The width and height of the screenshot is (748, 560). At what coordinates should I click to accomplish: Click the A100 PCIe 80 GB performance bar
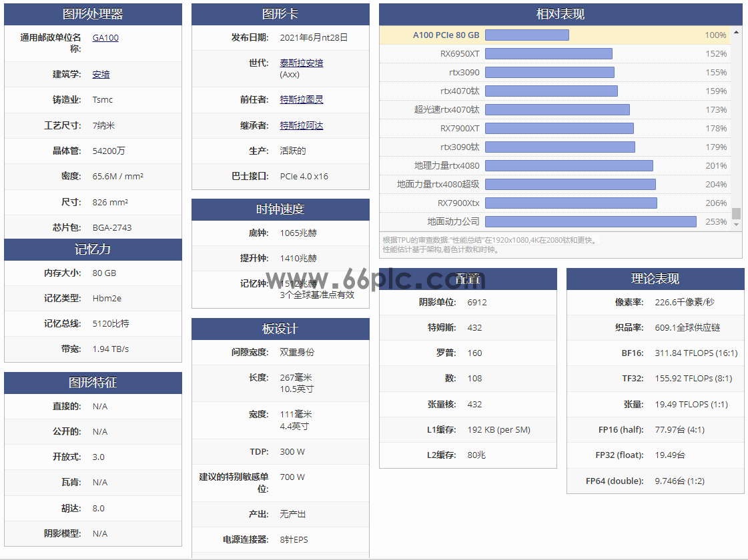coord(527,35)
